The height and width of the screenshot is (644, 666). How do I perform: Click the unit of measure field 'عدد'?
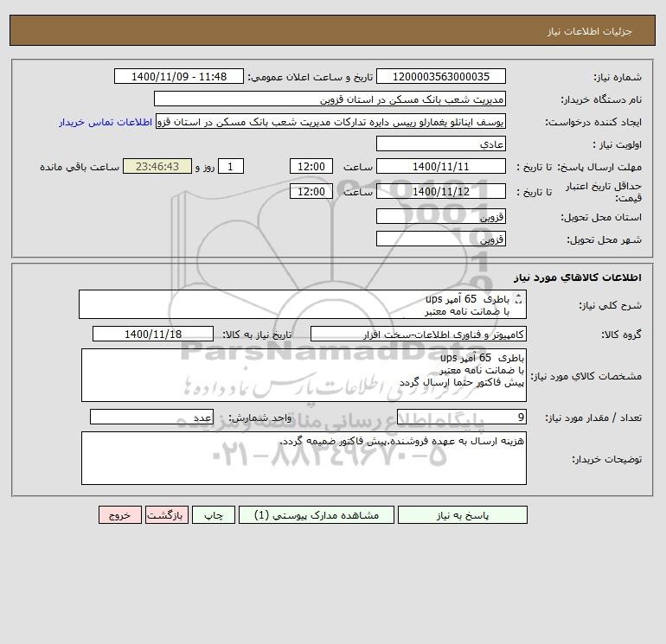151,418
